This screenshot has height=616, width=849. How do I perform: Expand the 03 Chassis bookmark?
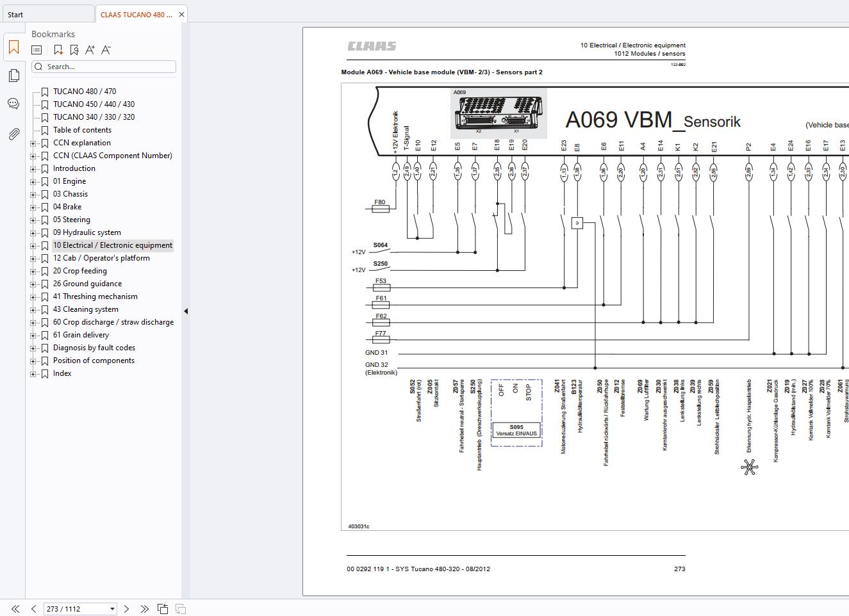33,195
